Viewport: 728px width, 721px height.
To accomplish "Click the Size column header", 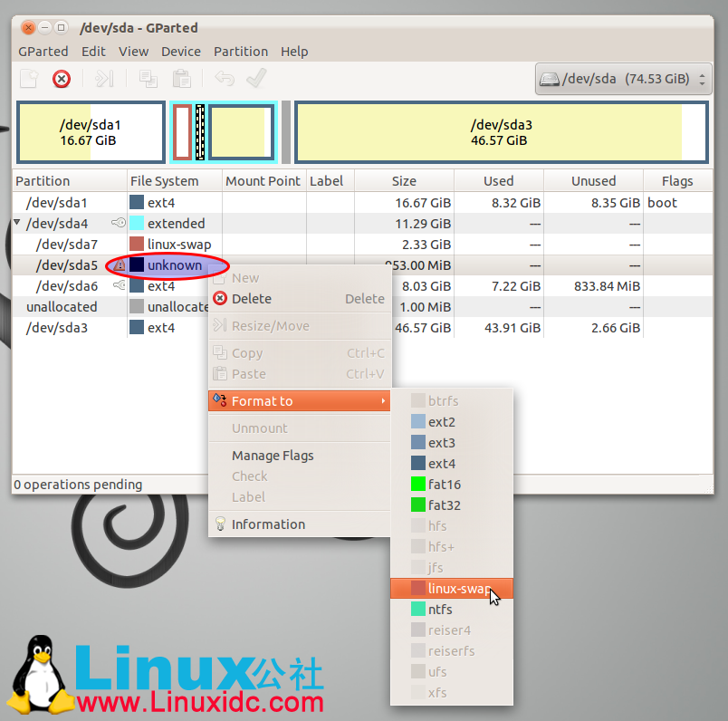I will click(404, 181).
